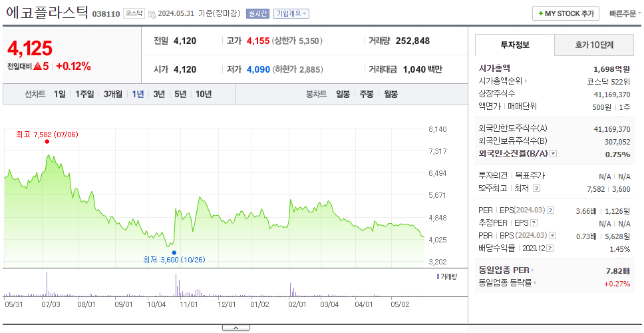This screenshot has width=644, height=333.
Task: Click the 코스닥 522위 rank value
Action: (x=609, y=81)
